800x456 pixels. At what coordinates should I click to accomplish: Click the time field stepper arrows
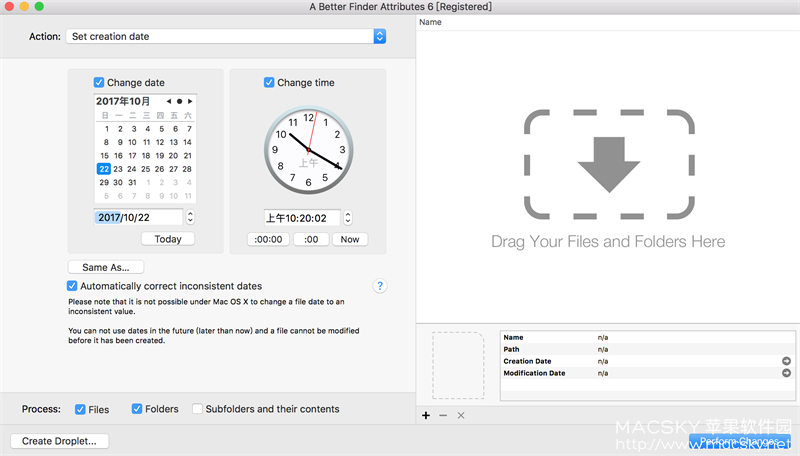pos(347,218)
